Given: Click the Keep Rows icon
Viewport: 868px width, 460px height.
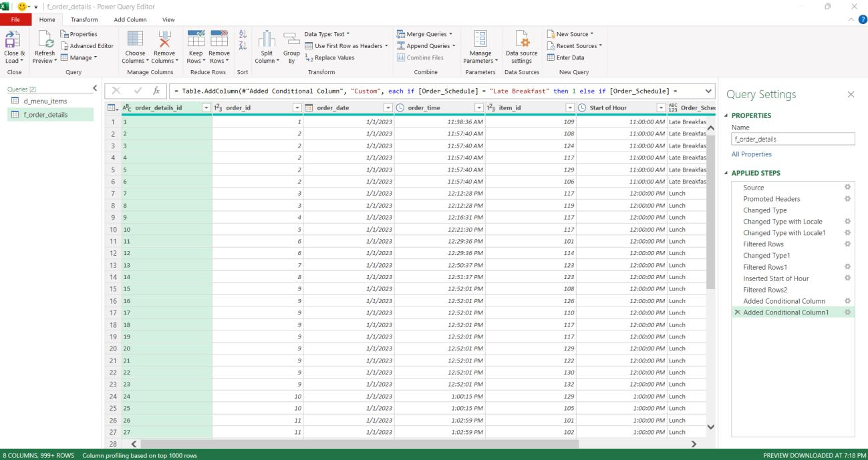Looking at the screenshot, I should click(196, 39).
